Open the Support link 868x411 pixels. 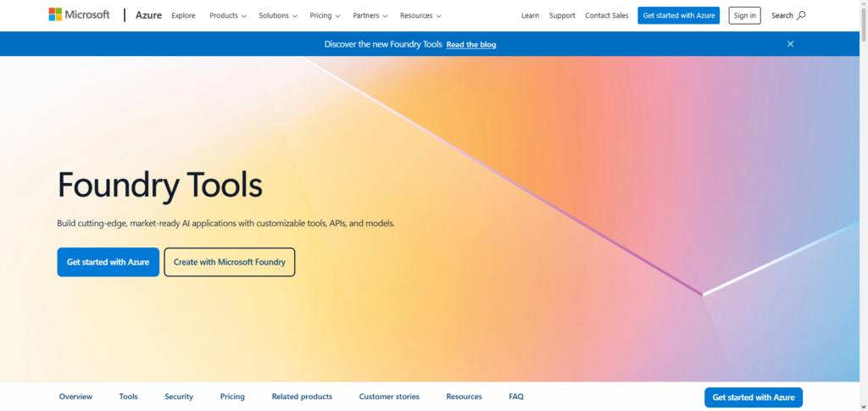point(562,15)
